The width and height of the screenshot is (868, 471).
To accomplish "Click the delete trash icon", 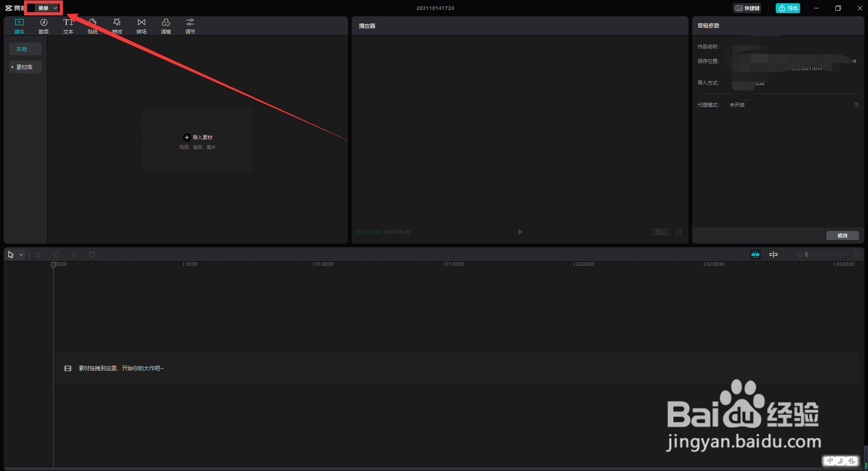I will pos(92,255).
